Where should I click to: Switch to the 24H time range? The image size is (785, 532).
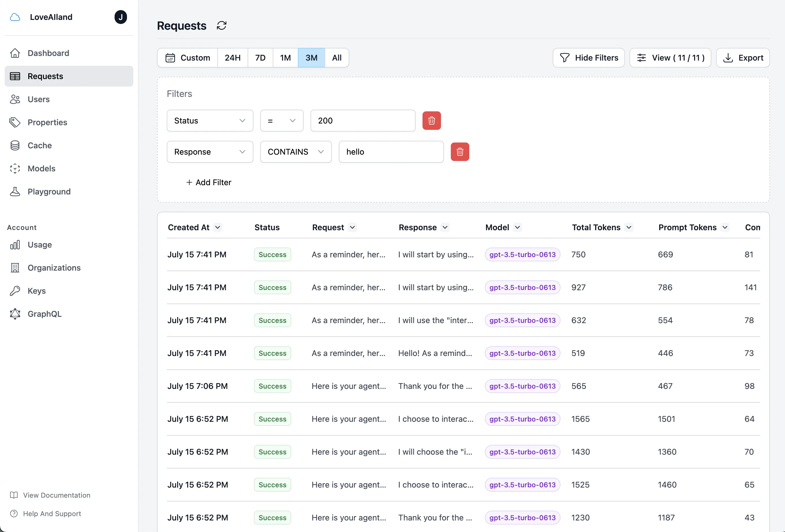[232, 57]
